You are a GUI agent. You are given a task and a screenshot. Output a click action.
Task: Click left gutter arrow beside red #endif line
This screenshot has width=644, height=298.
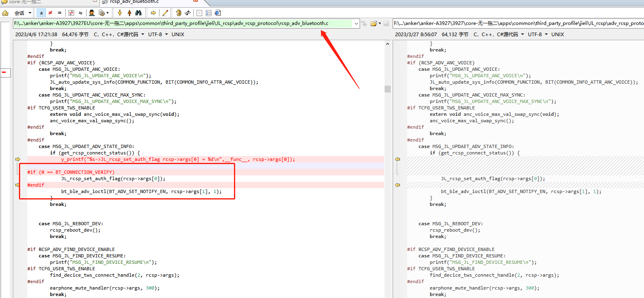pyautogui.click(x=17, y=185)
